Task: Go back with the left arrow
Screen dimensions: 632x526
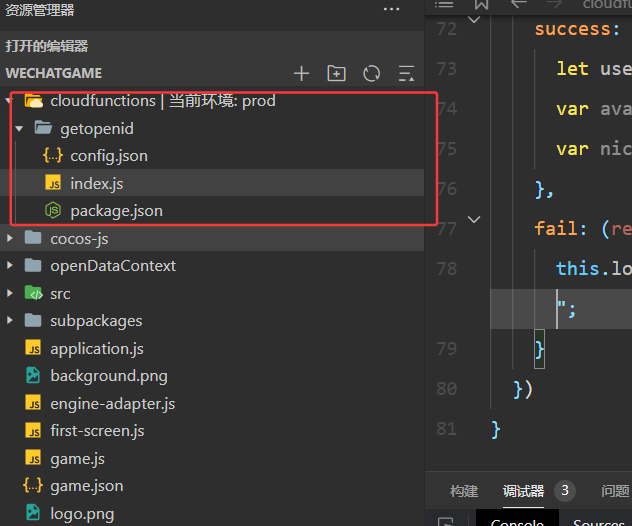Action: click(518, 4)
